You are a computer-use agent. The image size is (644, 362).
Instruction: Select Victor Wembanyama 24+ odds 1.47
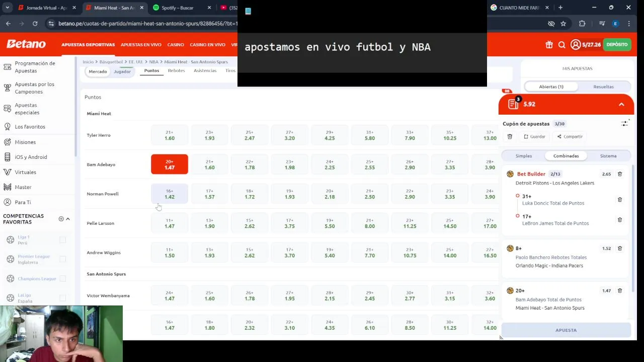(170, 296)
